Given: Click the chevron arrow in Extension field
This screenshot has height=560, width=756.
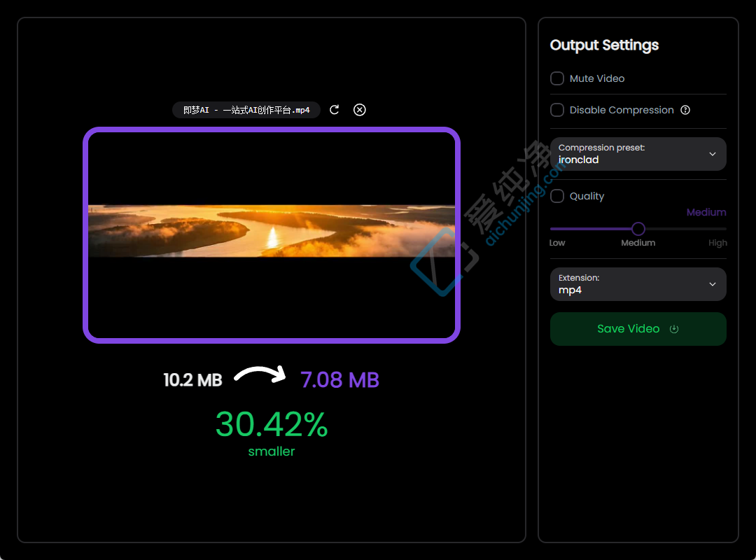Looking at the screenshot, I should [712, 284].
